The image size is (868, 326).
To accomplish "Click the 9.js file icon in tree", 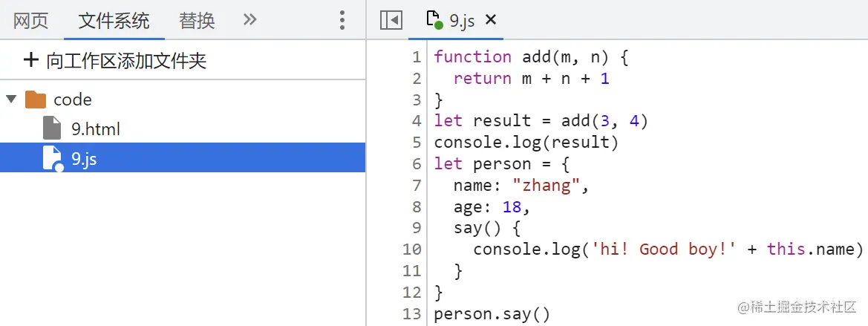I will (x=53, y=158).
